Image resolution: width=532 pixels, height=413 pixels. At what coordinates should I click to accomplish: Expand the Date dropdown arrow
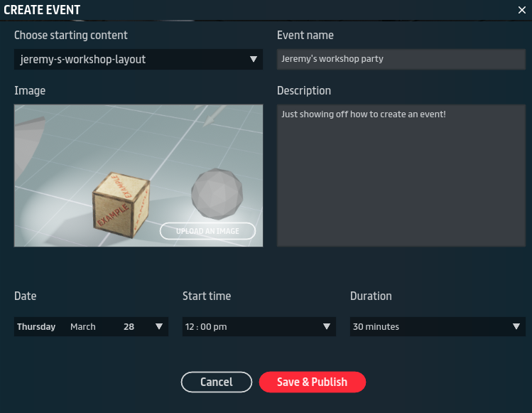(x=159, y=327)
